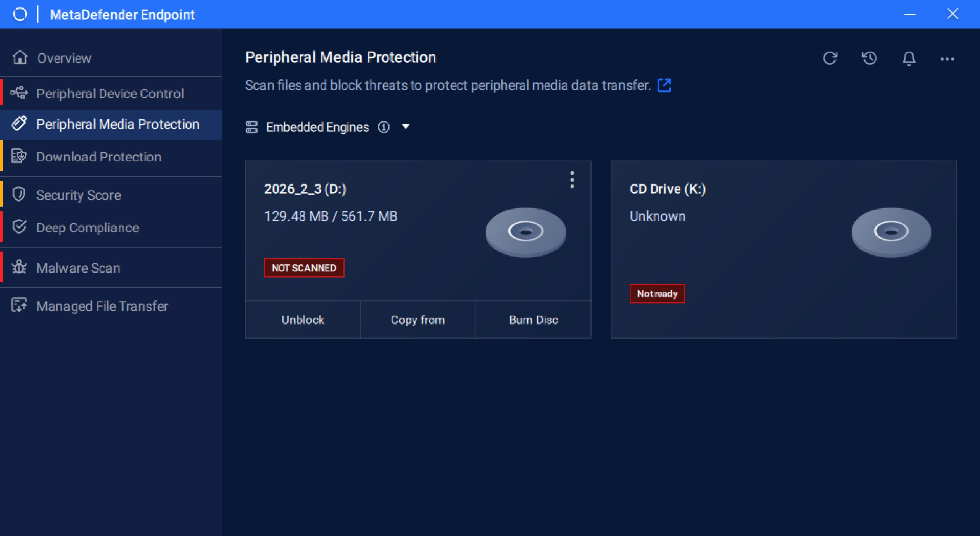Open Malware Scan from the sidebar

pyautogui.click(x=78, y=268)
